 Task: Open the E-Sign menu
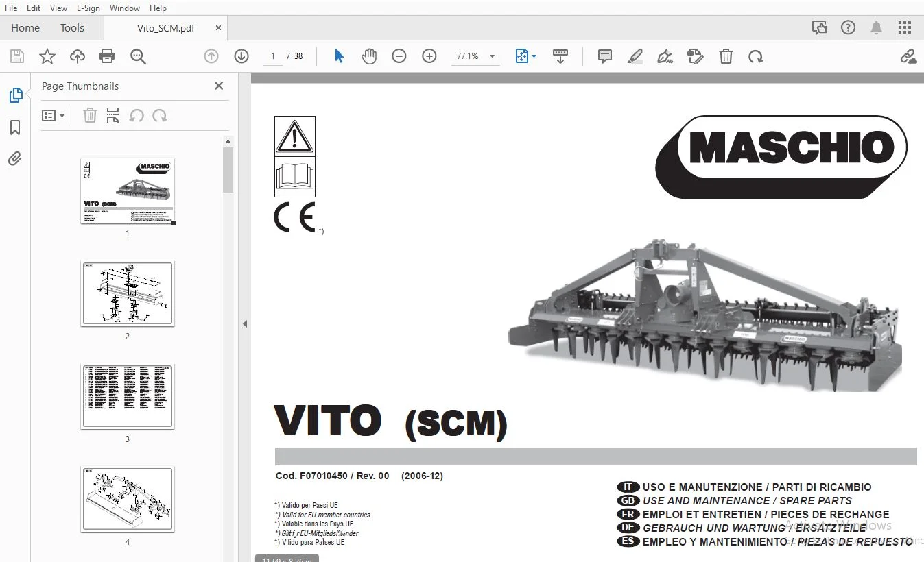point(88,8)
